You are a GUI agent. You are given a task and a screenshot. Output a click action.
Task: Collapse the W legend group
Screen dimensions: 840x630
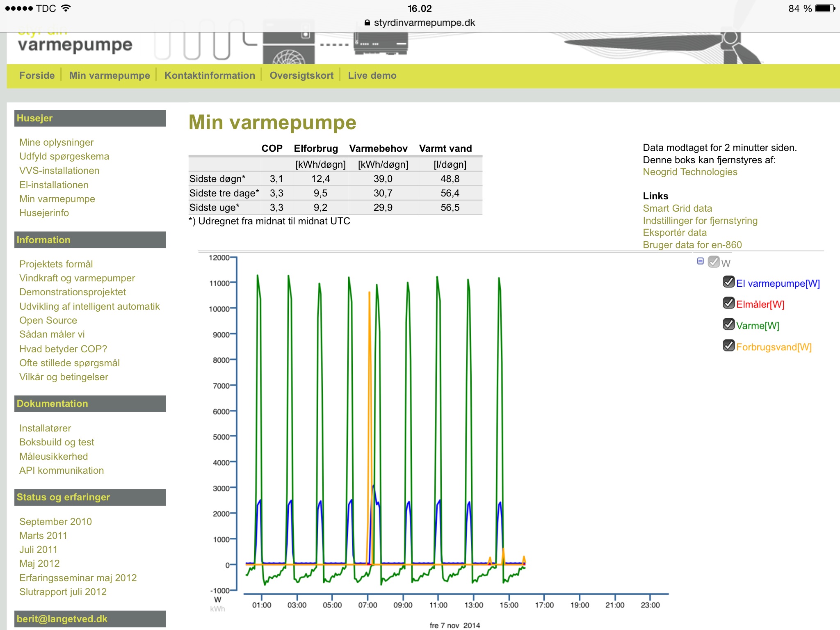[701, 261]
